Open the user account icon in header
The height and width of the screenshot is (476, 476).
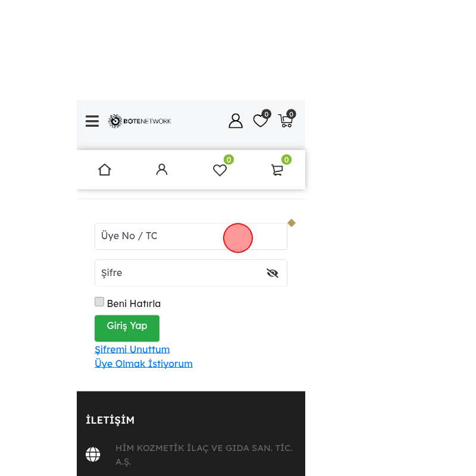coord(236,121)
